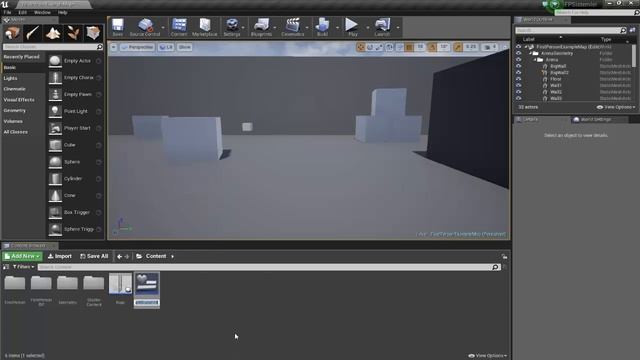The width and height of the screenshot is (640, 360).
Task: Toggle the sources panel icon beside Filters
Action: (6, 267)
